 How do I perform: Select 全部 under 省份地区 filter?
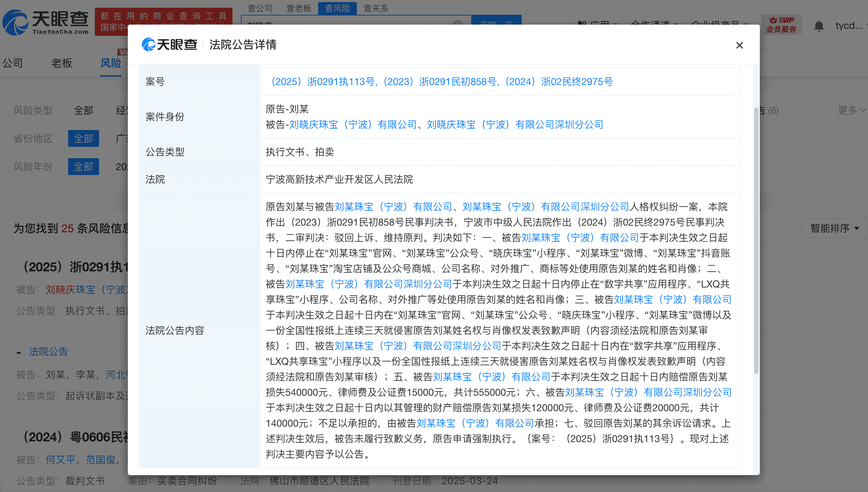[x=83, y=138]
